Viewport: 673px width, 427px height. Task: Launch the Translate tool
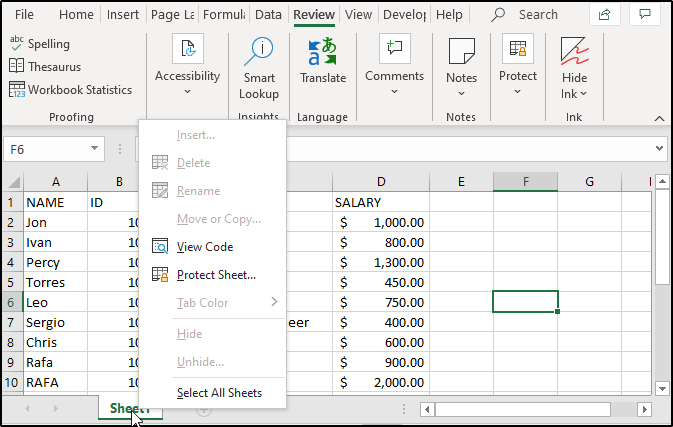323,60
